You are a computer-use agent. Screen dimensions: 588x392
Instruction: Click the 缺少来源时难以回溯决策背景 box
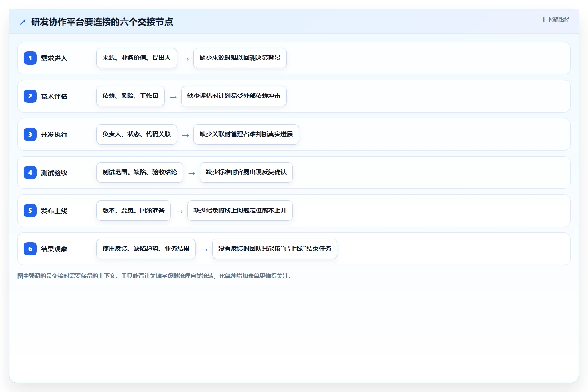click(x=240, y=58)
